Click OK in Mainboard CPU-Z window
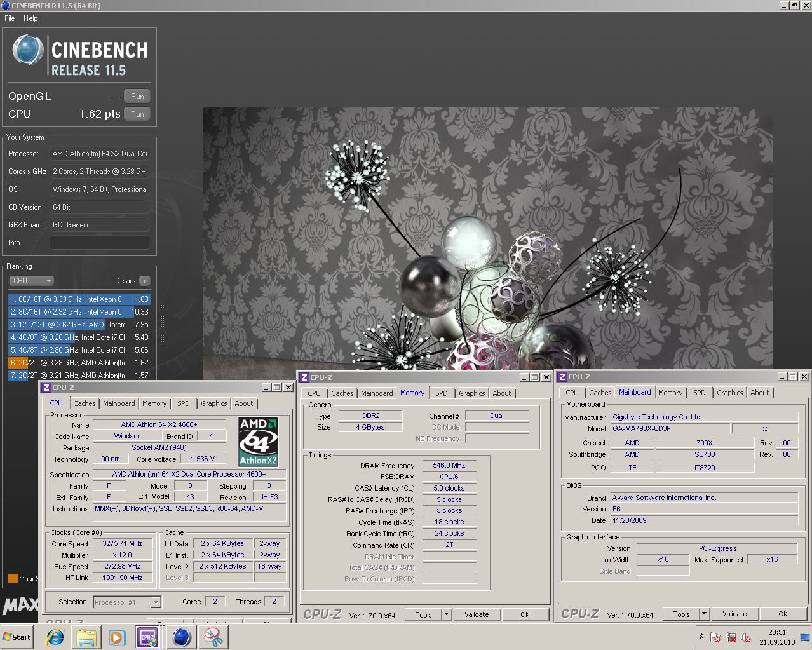The height and width of the screenshot is (650, 812). [783, 614]
